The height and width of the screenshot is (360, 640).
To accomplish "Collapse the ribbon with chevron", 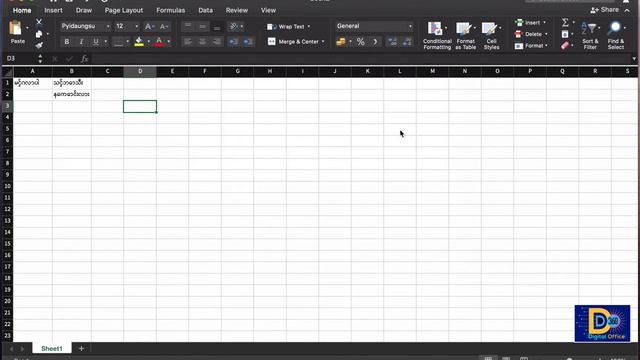I will click(627, 10).
